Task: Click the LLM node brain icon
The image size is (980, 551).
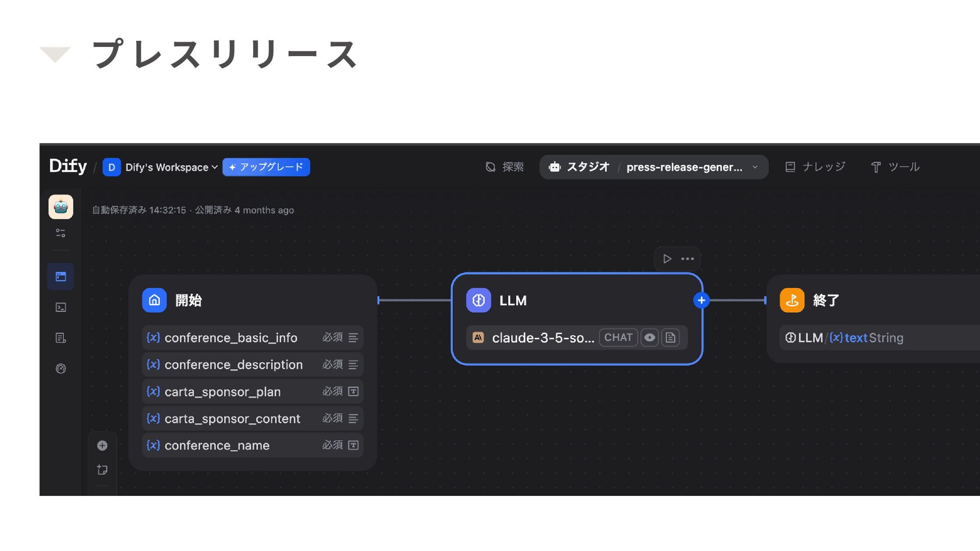Action: click(478, 300)
